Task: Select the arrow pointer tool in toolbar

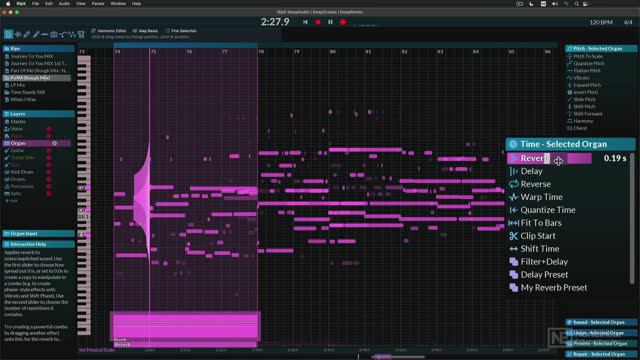Action: coord(8,35)
